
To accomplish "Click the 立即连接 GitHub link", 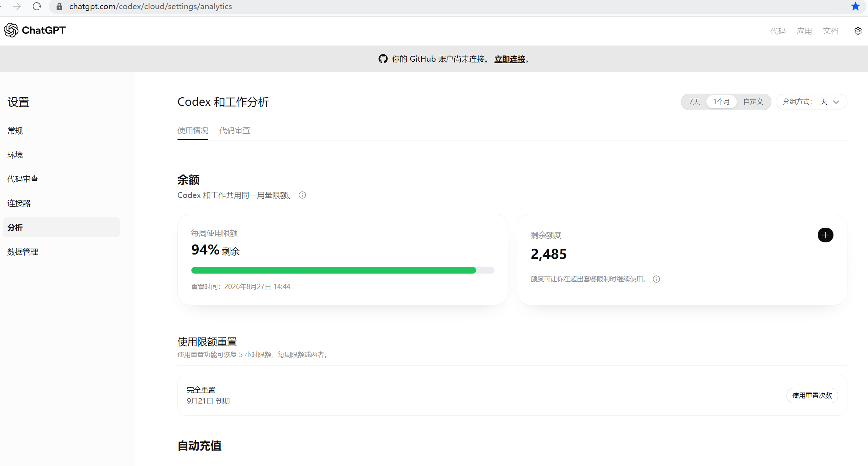I will tap(510, 59).
